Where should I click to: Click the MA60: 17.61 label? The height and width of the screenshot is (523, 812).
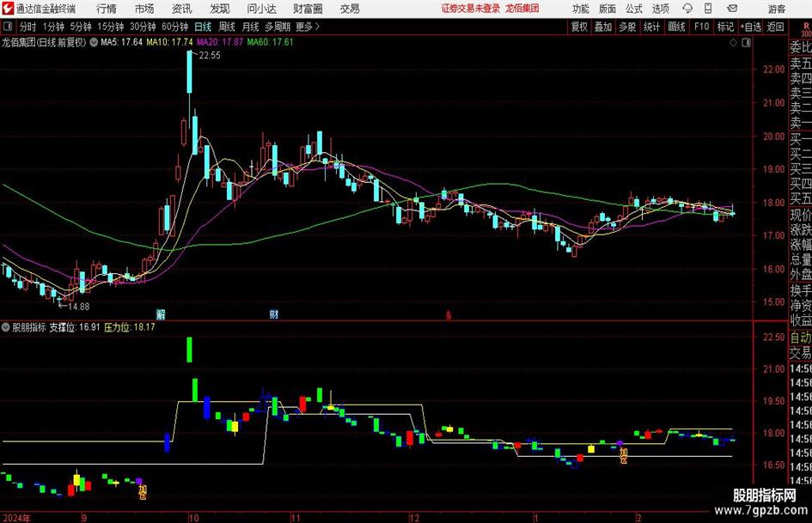pyautogui.click(x=270, y=42)
